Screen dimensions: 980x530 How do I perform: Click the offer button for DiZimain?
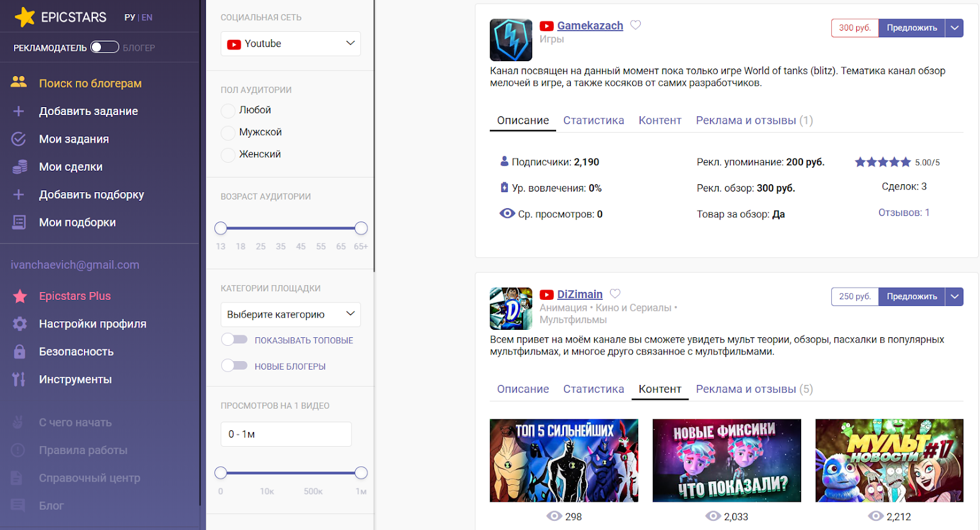[911, 296]
